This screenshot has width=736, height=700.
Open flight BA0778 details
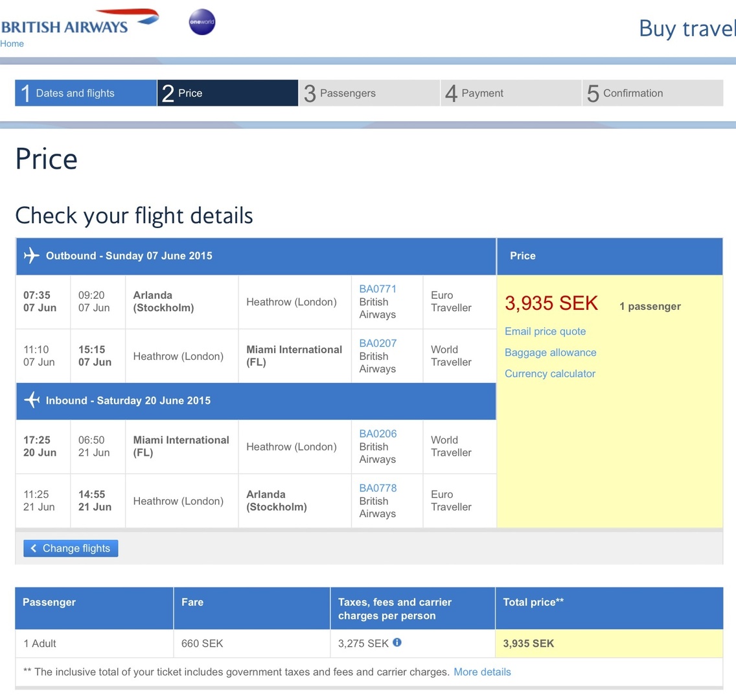tap(378, 488)
